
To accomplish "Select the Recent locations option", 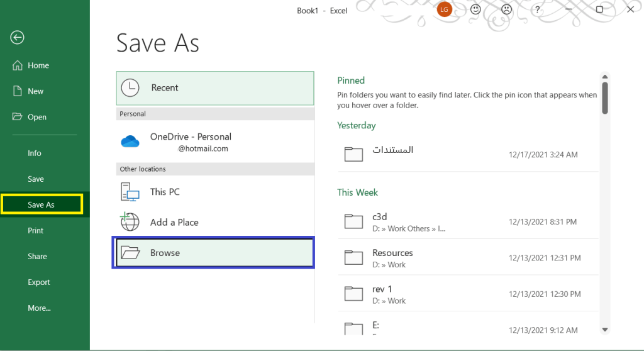I will pyautogui.click(x=214, y=88).
